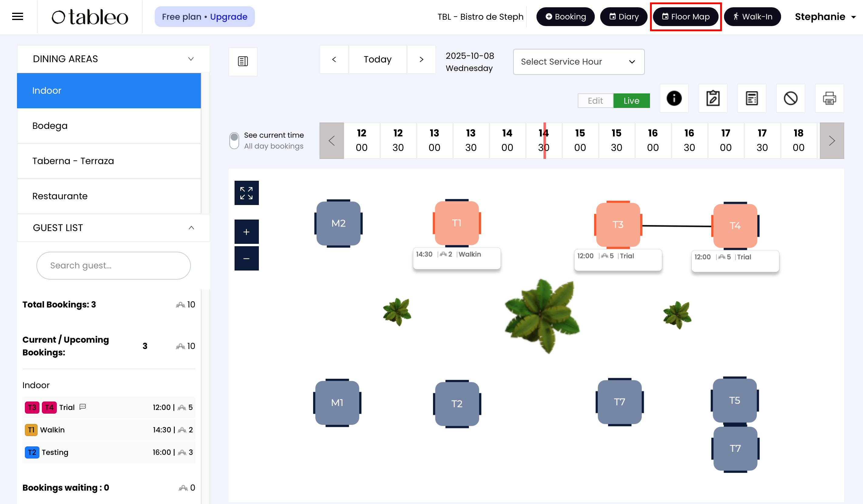863x504 pixels.
Task: Click the Search guest input field
Action: (x=113, y=266)
